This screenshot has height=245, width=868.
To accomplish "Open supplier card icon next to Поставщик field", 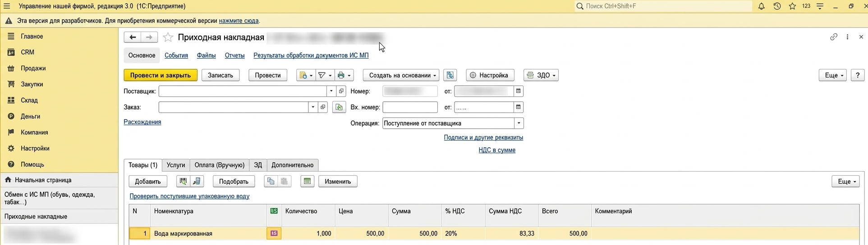I will tap(341, 91).
